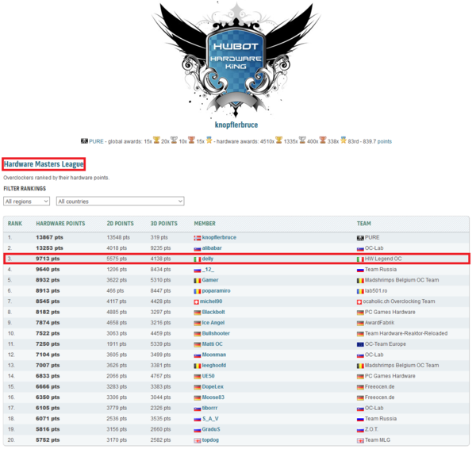Image resolution: width=476 pixels, height=449 pixels.
Task: Open team HW Legend OC
Action: (x=383, y=259)
